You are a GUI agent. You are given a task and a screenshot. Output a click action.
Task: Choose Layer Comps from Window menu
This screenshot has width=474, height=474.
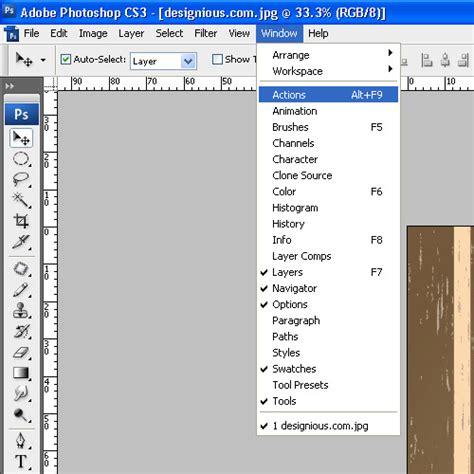tap(328, 256)
